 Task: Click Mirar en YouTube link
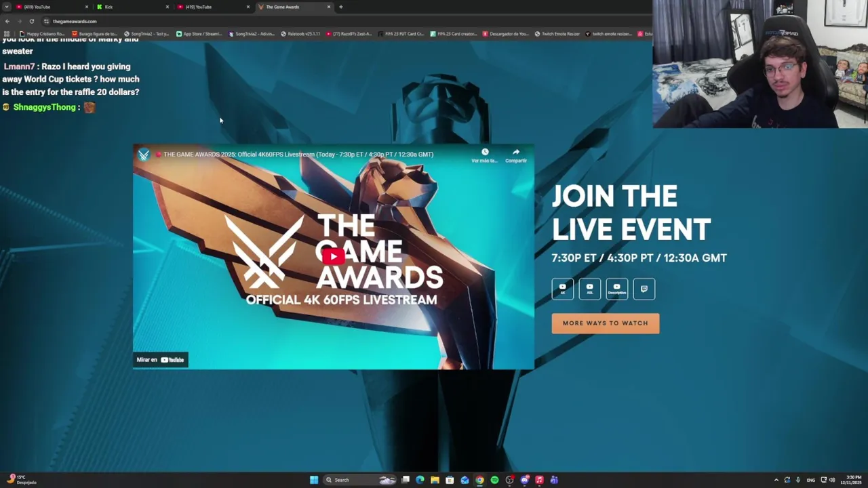pos(160,360)
